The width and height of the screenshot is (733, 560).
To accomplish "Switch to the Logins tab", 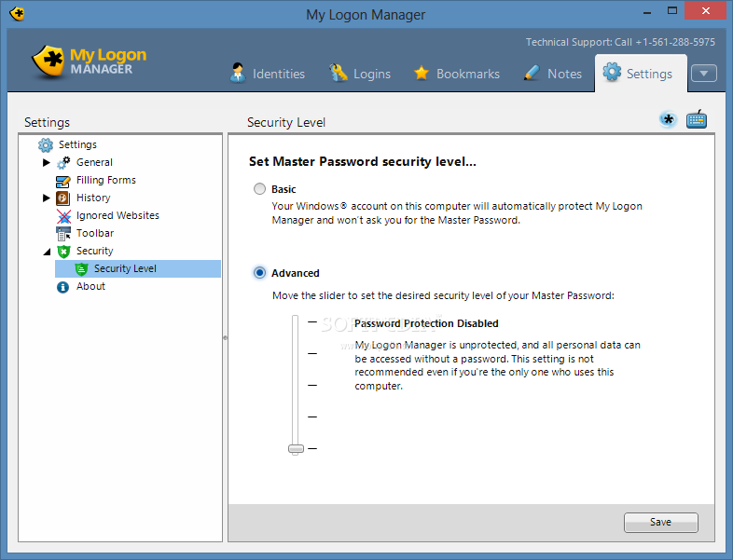I will point(360,74).
